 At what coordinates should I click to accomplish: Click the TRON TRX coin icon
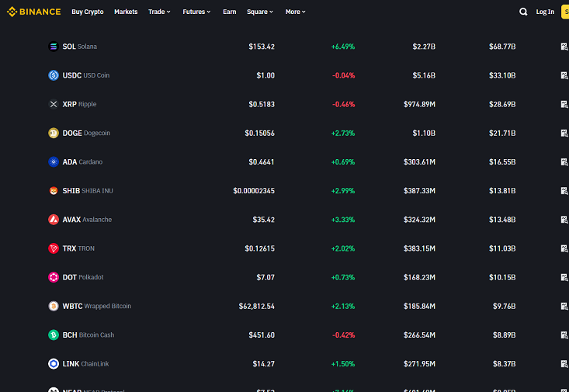(54, 248)
